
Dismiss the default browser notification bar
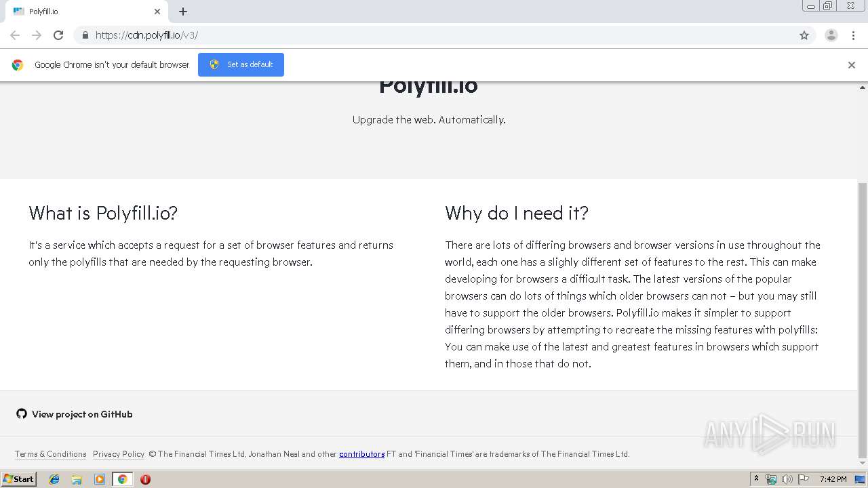[x=852, y=65]
